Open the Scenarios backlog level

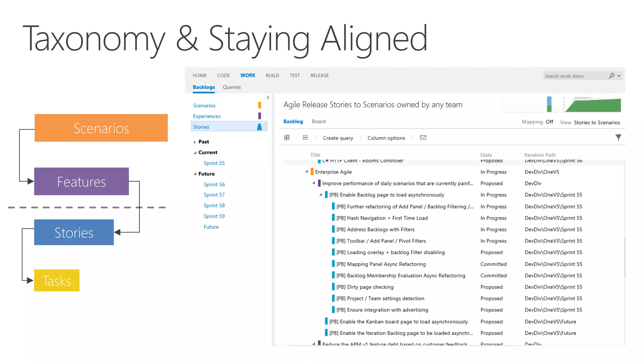tap(204, 105)
